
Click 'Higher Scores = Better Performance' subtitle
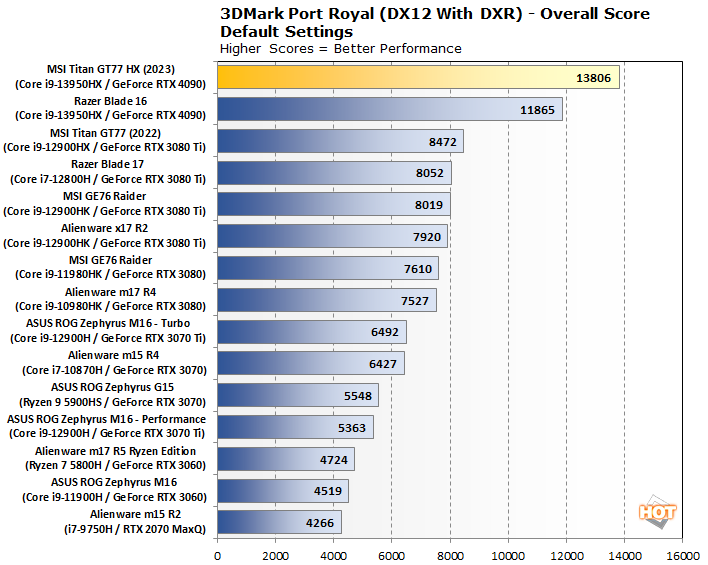click(x=341, y=49)
